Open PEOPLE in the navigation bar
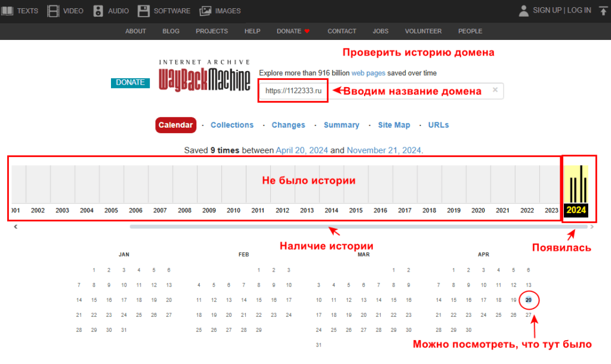 tap(470, 31)
